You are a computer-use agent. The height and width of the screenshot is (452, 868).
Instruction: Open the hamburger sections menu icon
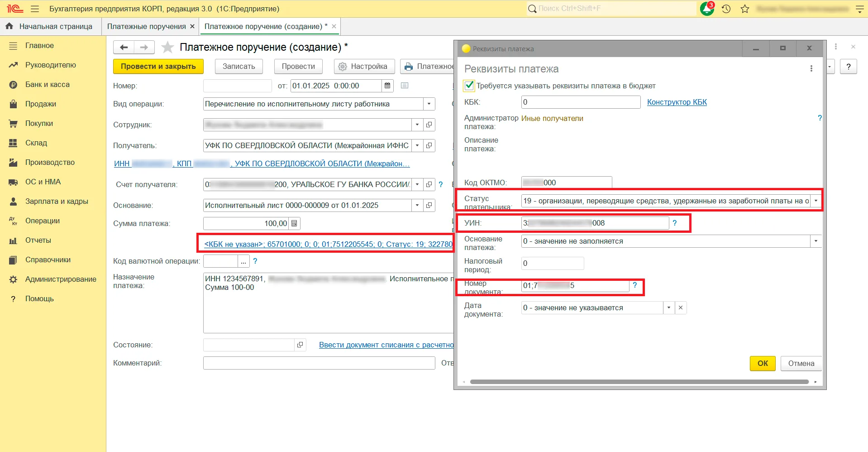tap(35, 9)
